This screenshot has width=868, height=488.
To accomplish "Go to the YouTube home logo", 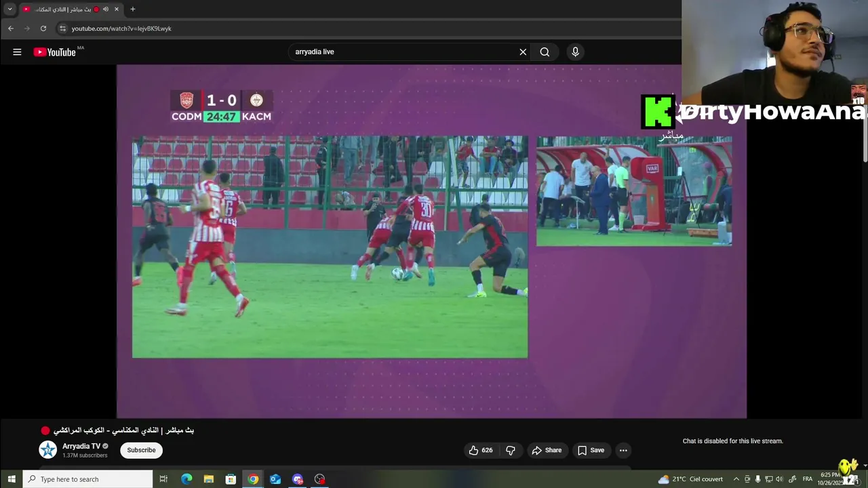I will pyautogui.click(x=54, y=52).
